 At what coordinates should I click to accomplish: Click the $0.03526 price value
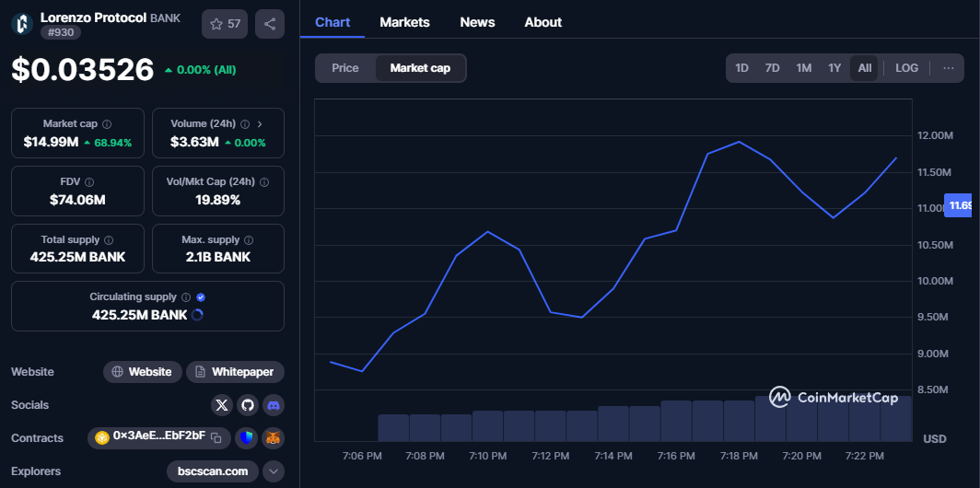click(83, 69)
